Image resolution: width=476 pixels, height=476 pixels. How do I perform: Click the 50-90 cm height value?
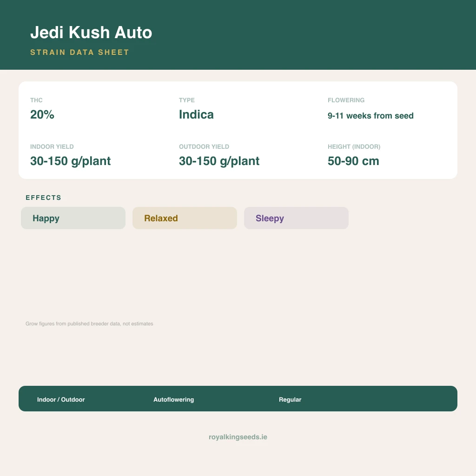coord(353,161)
